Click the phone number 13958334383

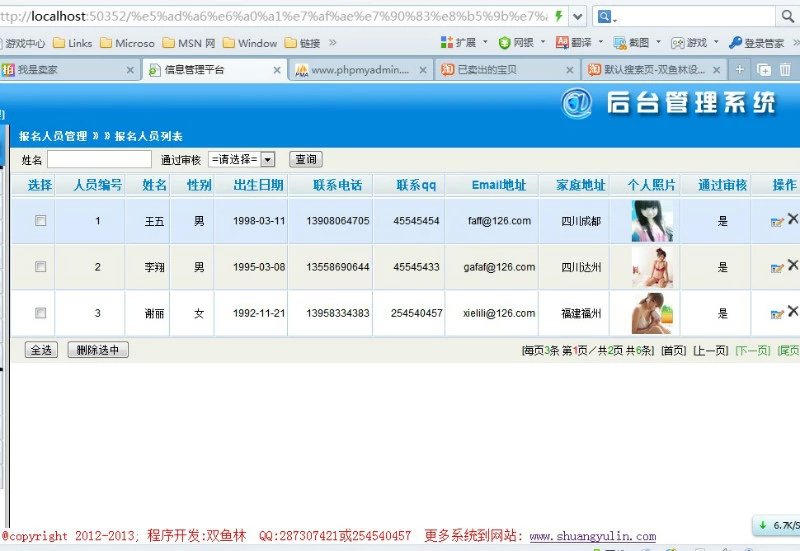(338, 313)
